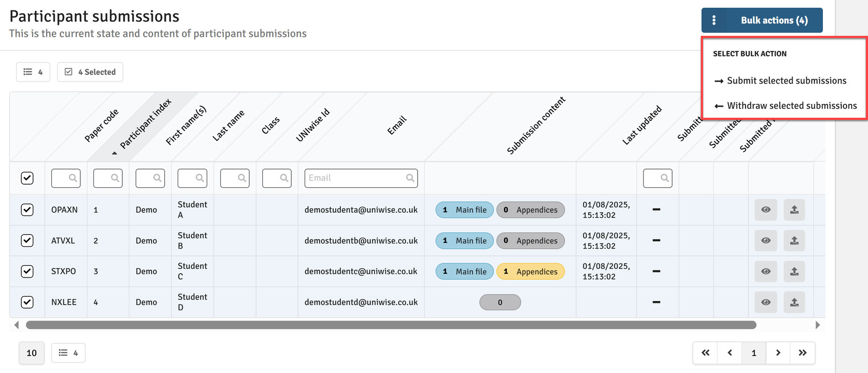The image size is (868, 373).
Task: View submission eye icon for Student D
Action: coord(766,302)
